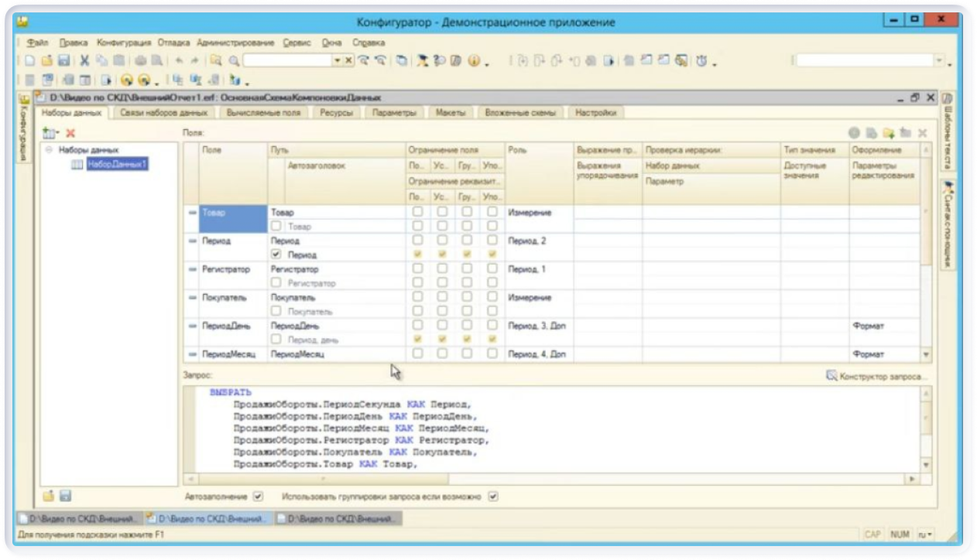Delete the data set with red X
The width and height of the screenshot is (977, 560).
(x=70, y=134)
